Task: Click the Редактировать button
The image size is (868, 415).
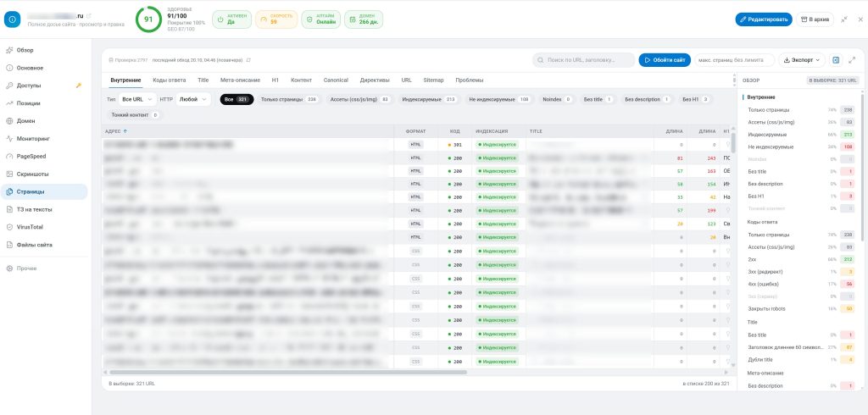Action: pos(764,19)
